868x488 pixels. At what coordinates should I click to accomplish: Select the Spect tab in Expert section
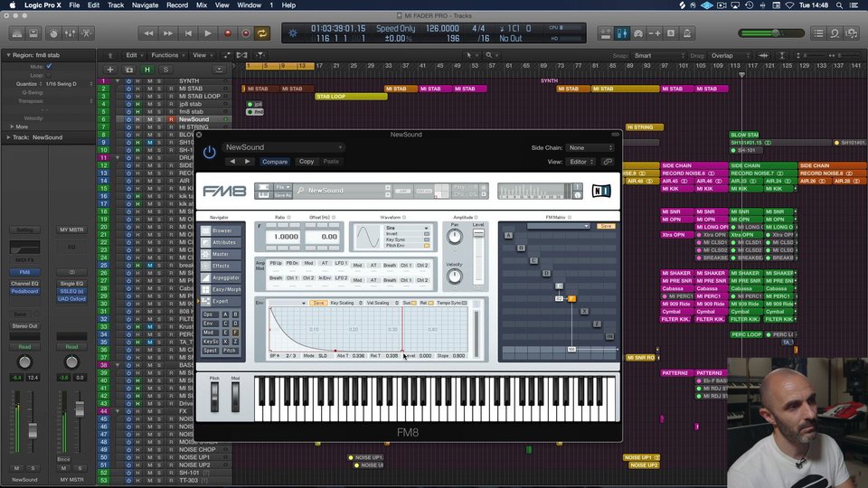(210, 351)
